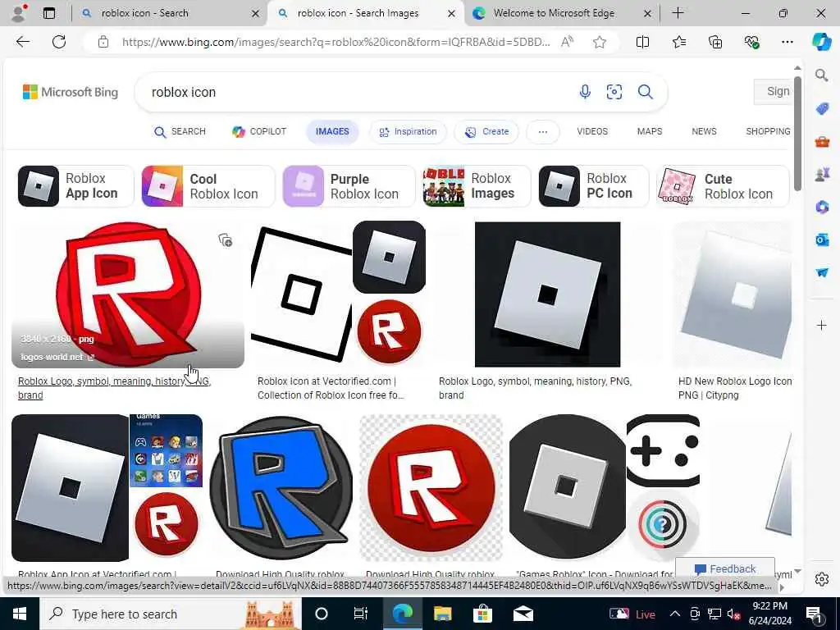Viewport: 840px width, 630px height.
Task: Open Task View on the taskbar
Action: tap(361, 614)
